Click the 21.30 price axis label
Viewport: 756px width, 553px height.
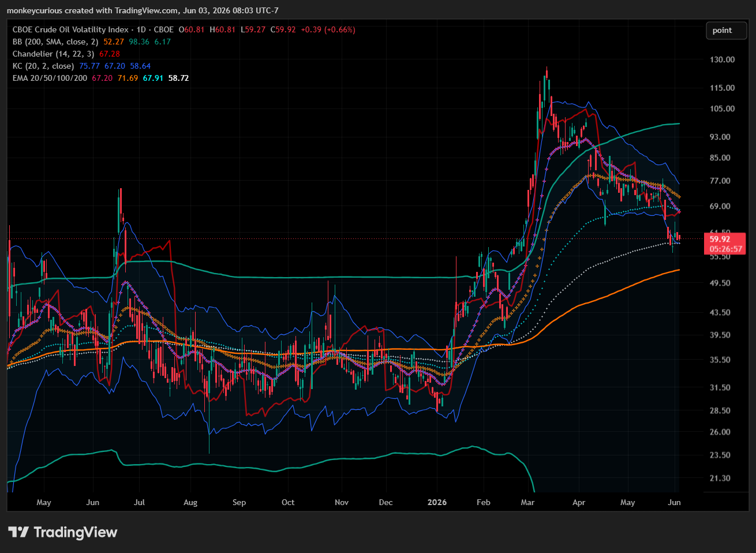720,478
